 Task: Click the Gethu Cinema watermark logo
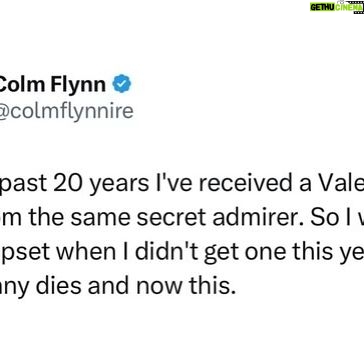coord(337,7)
